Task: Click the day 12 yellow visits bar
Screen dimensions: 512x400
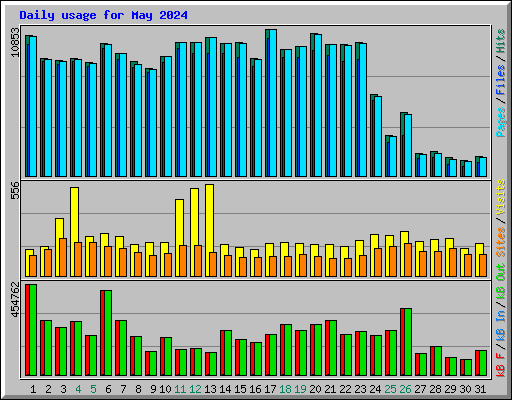Action: pyautogui.click(x=195, y=232)
